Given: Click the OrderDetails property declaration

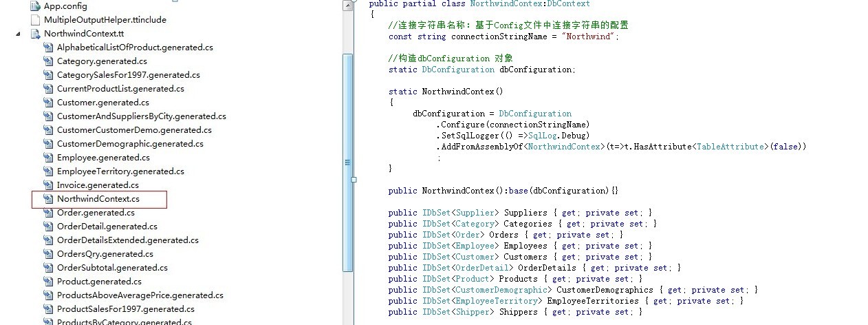Looking at the screenshot, I should click(x=534, y=268).
